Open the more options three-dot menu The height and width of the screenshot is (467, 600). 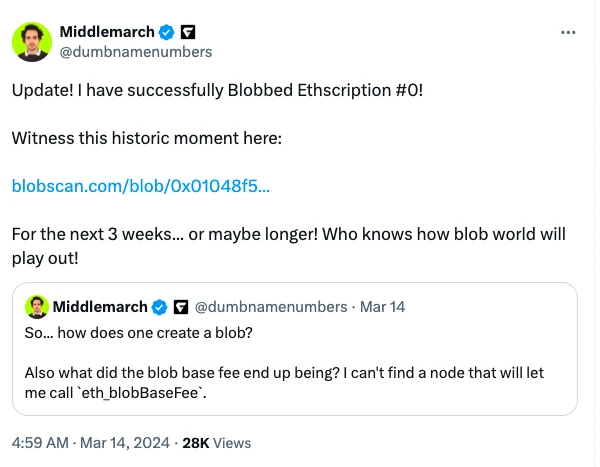(x=569, y=32)
